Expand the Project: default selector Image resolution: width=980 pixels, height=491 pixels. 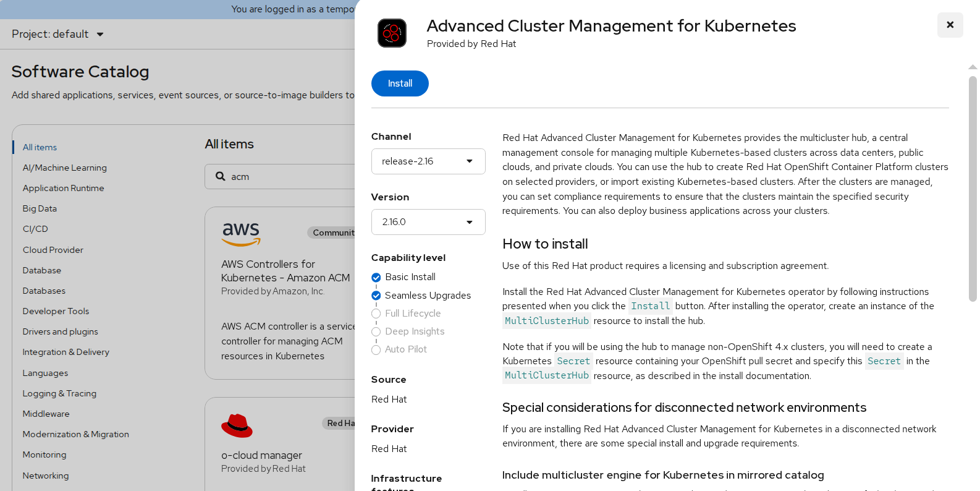pos(57,34)
